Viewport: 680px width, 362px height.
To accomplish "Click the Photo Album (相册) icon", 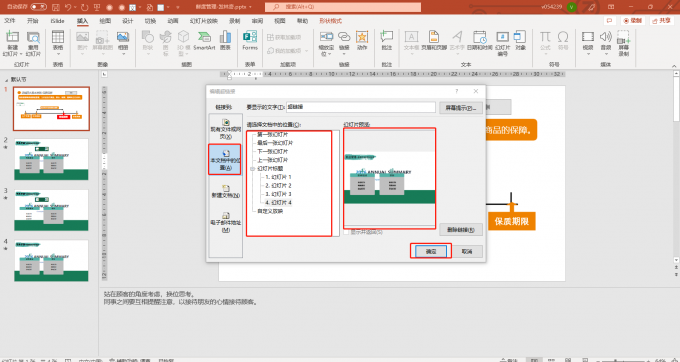I will [x=123, y=37].
